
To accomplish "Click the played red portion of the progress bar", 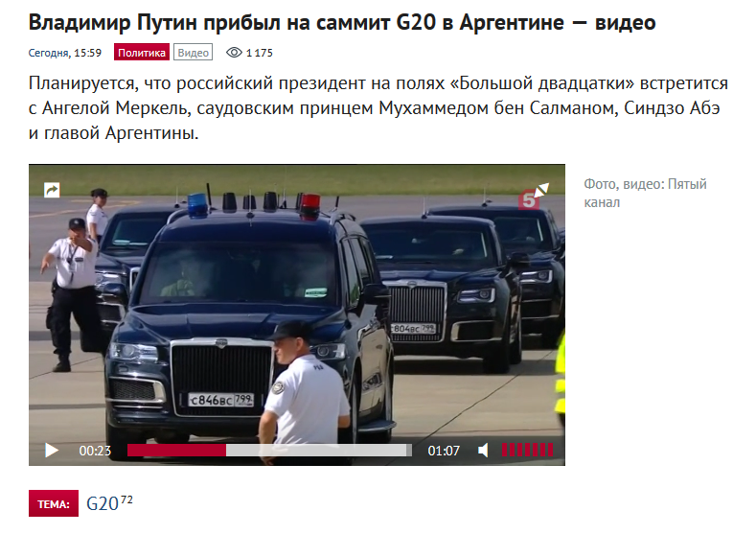I will (176, 451).
